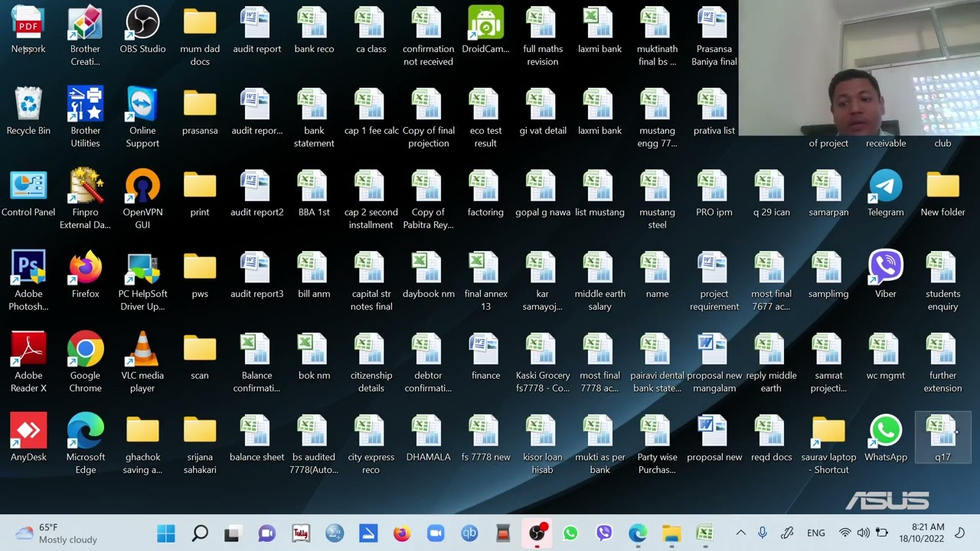Launch Viber from the desktop
Viewport: 980px width, 551px height.
[886, 275]
